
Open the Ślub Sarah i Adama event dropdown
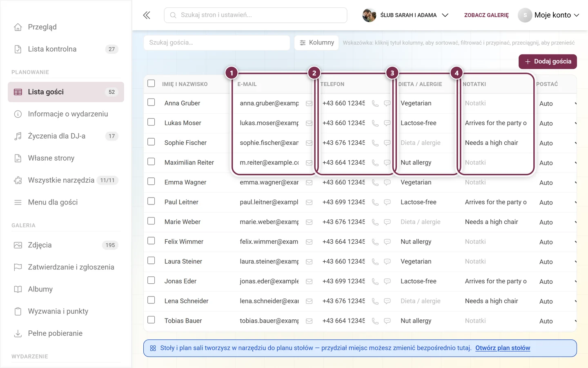pos(406,15)
